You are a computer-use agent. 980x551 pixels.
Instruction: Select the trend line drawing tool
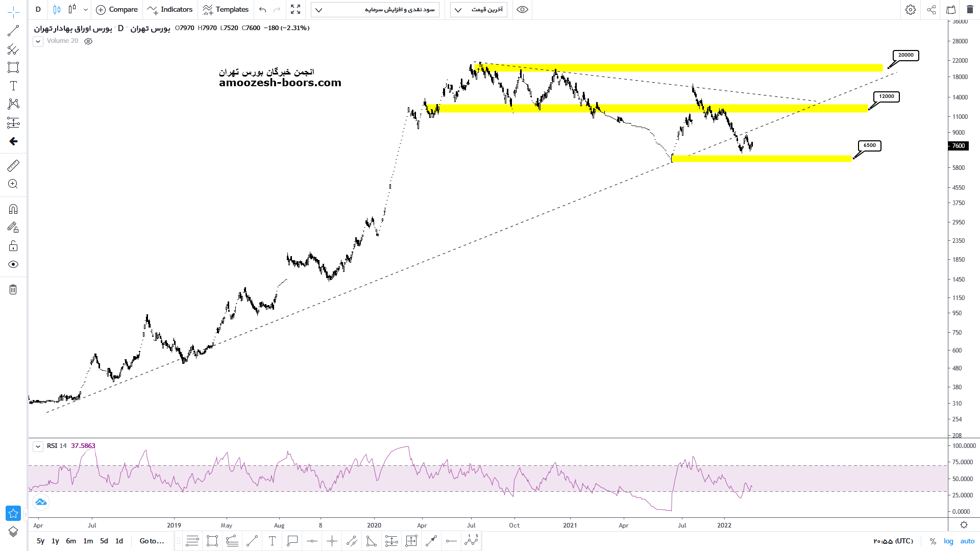pyautogui.click(x=13, y=31)
